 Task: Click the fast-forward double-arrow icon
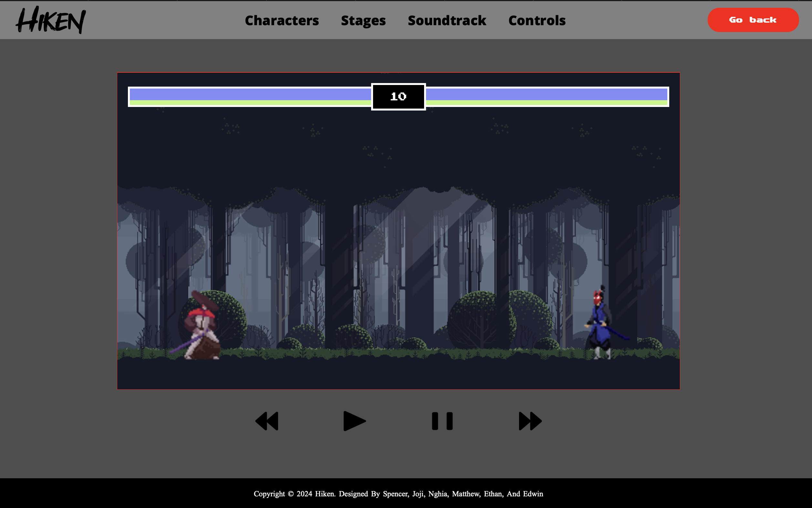[x=530, y=421]
